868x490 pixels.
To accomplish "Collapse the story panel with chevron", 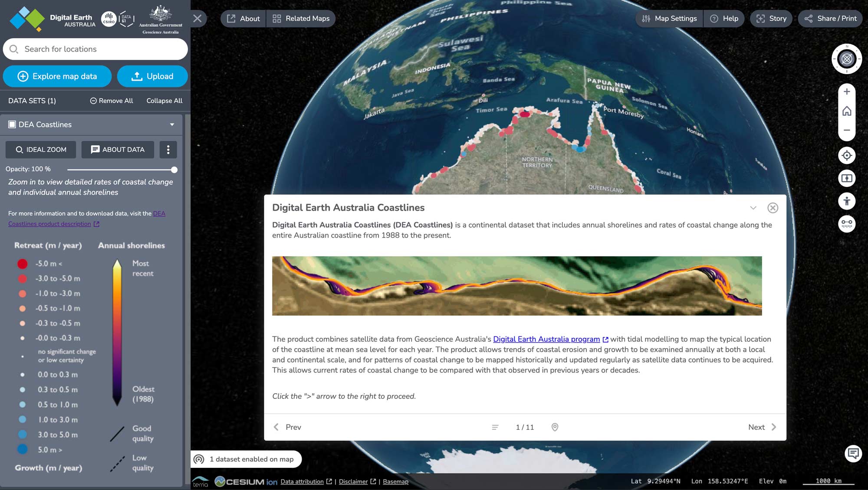I will 753,208.
